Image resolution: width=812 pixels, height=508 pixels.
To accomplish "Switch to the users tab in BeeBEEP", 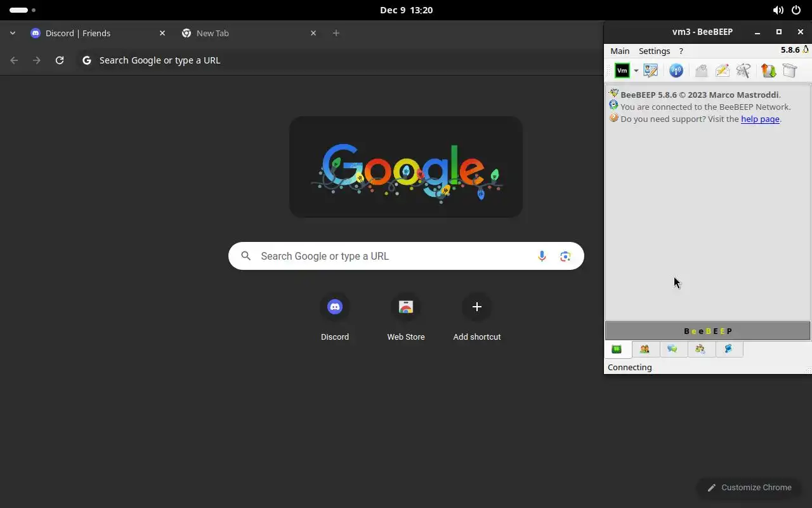I will [x=645, y=349].
